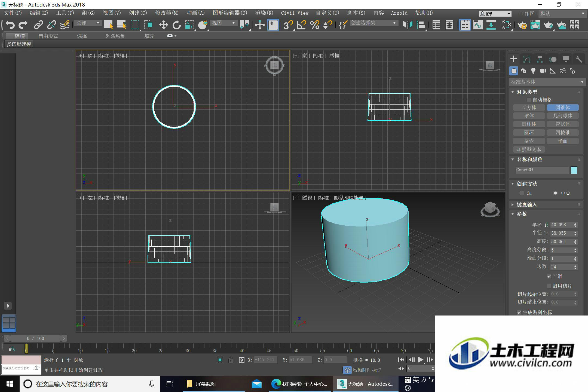Click the 长方体 primitive button

[529, 108]
